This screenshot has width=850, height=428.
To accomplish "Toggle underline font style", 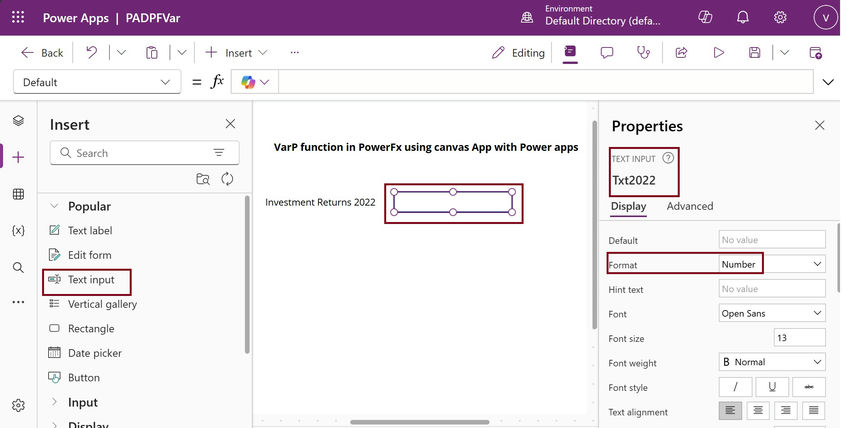I will [772, 387].
